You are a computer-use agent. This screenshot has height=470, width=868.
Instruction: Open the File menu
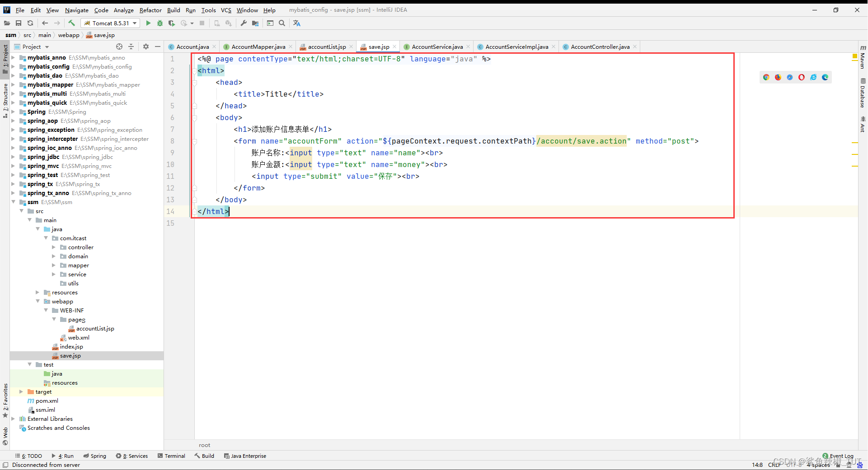click(20, 10)
